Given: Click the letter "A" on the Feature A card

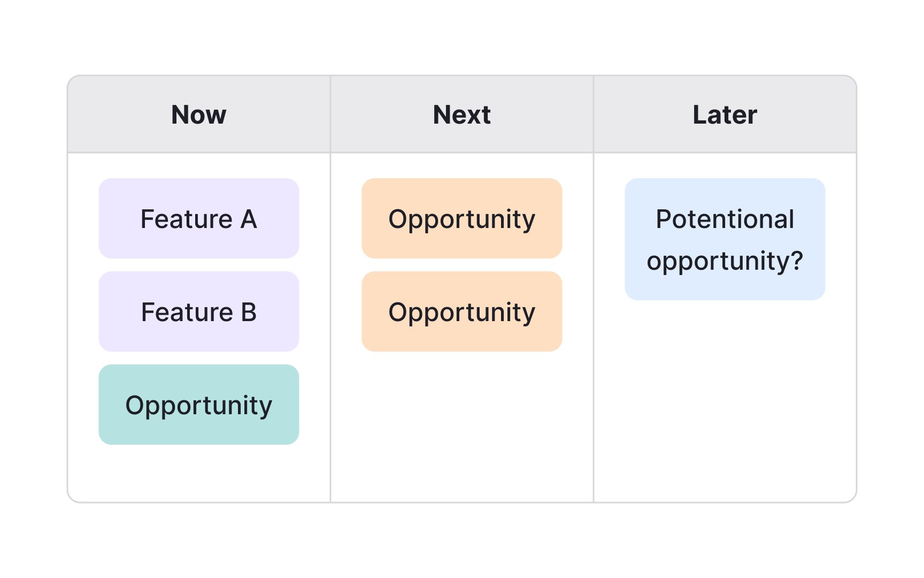Looking at the screenshot, I should pyautogui.click(x=249, y=219).
